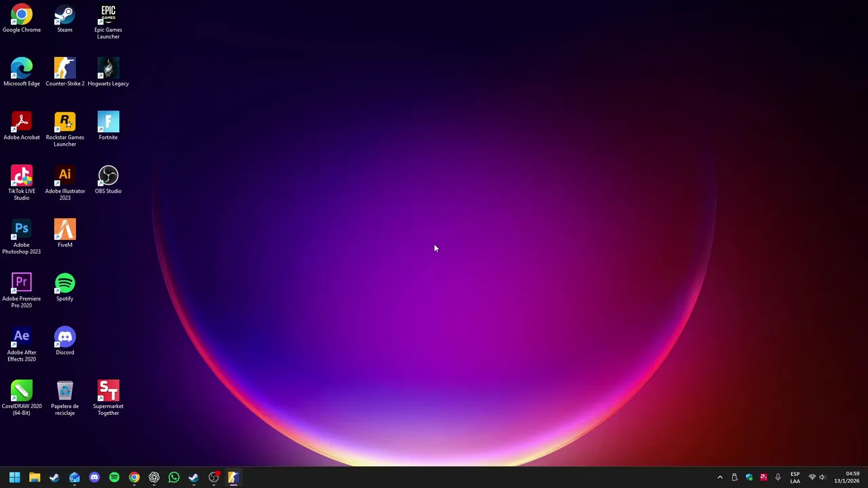The image size is (868, 488).
Task: Click CorelDRAW 2020 (64-Bit) desktop icon
Action: point(22,399)
